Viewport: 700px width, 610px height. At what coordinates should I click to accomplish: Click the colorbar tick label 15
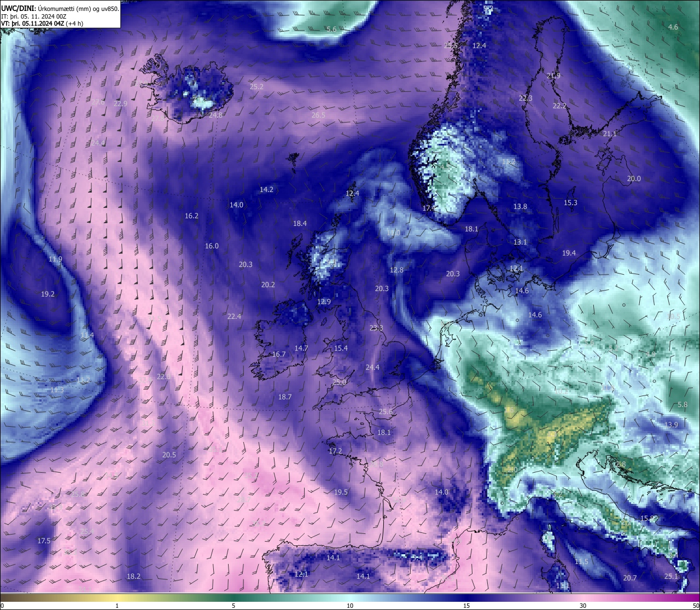[466, 605]
